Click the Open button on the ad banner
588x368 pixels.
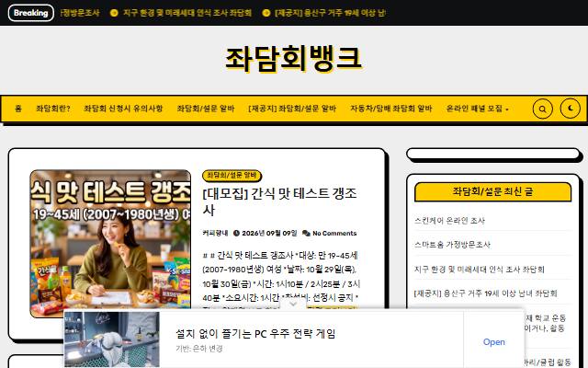tap(494, 341)
